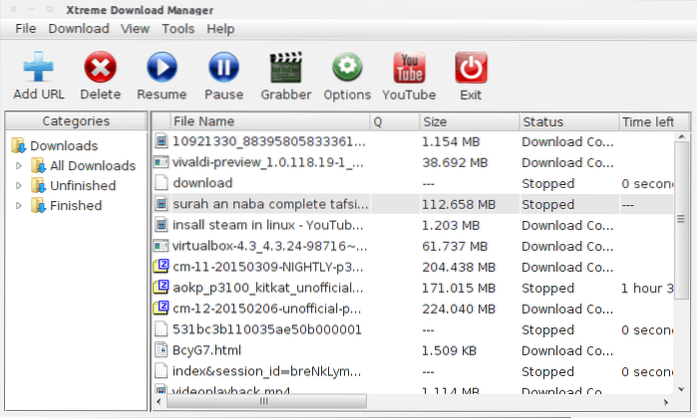The height and width of the screenshot is (418, 697).
Task: Resume download with the blue play icon
Action: click(161, 68)
